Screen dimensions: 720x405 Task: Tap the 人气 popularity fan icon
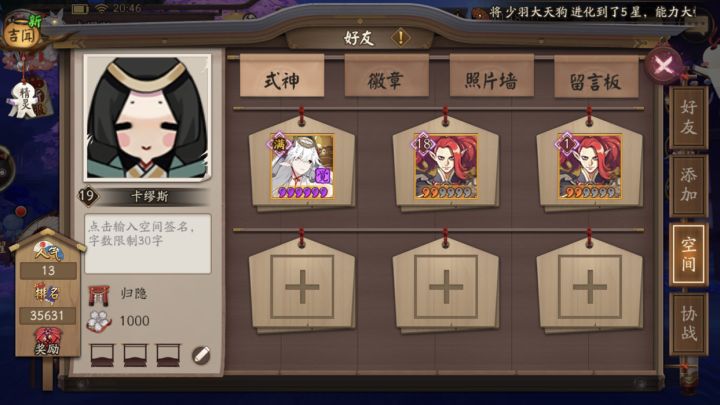[48, 251]
